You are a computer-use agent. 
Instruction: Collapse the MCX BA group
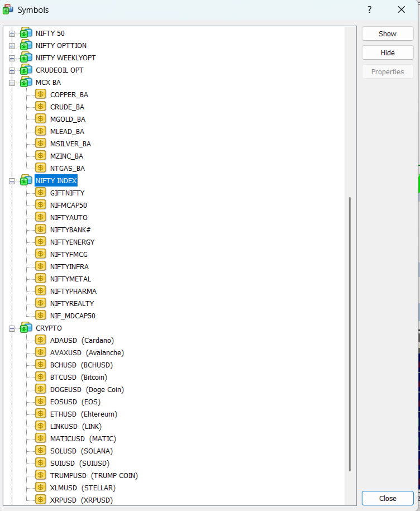pyautogui.click(x=12, y=83)
